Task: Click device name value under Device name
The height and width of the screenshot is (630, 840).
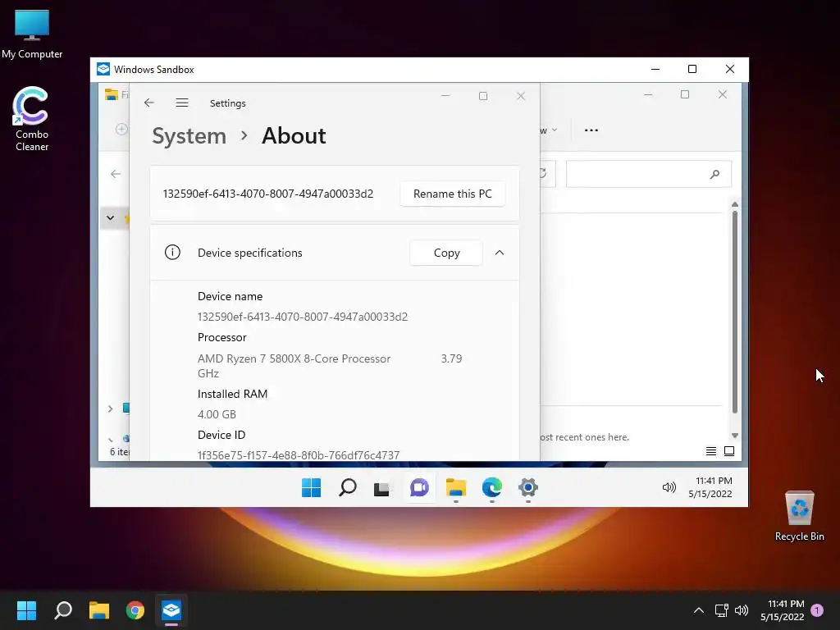Action: click(303, 317)
